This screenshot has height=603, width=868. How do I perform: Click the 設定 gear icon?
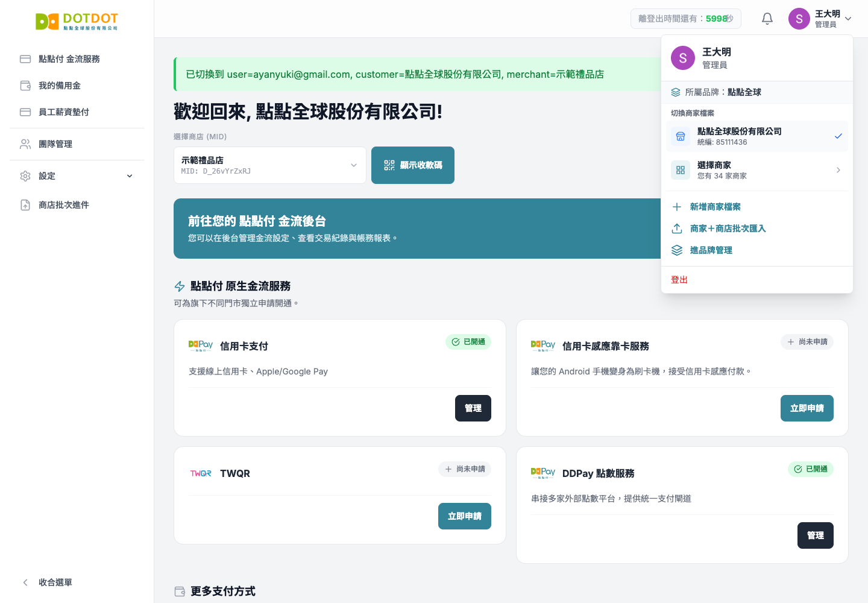point(25,176)
